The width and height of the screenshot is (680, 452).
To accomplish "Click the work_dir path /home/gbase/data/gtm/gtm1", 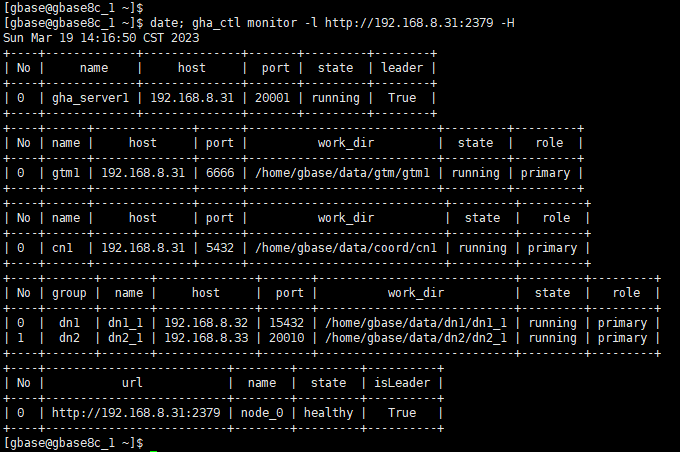I will [x=343, y=173].
